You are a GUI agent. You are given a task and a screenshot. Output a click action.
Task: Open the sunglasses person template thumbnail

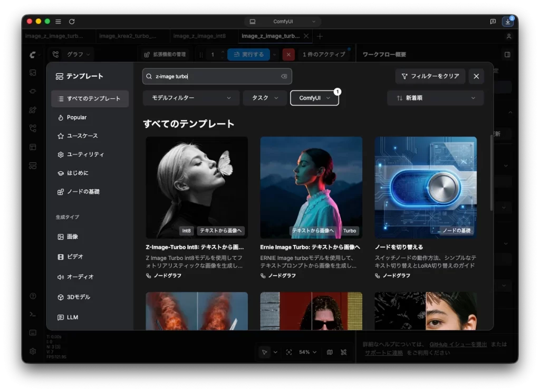(311, 311)
